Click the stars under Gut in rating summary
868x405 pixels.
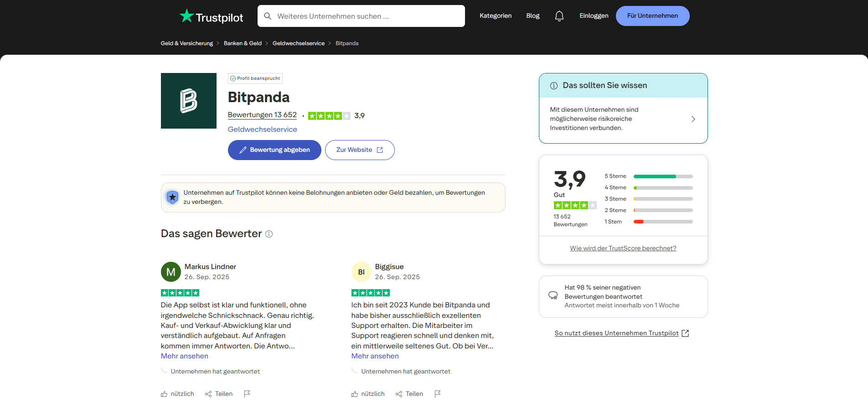point(575,205)
